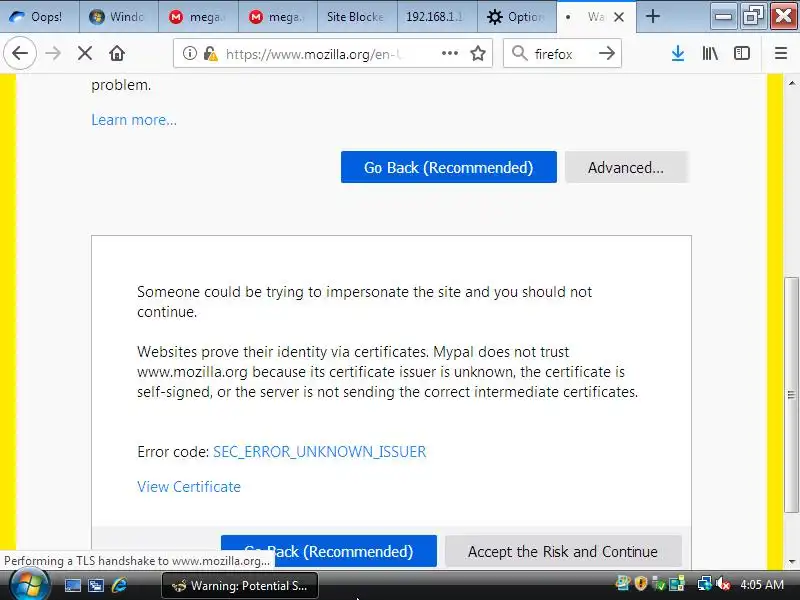Switch to the Options tab
Image resolution: width=800 pixels, height=600 pixels.
[516, 17]
